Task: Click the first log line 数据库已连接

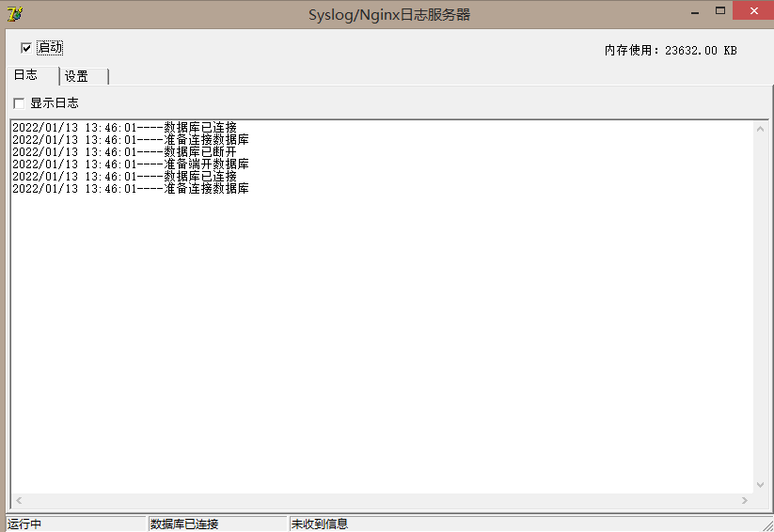Action: [x=124, y=127]
